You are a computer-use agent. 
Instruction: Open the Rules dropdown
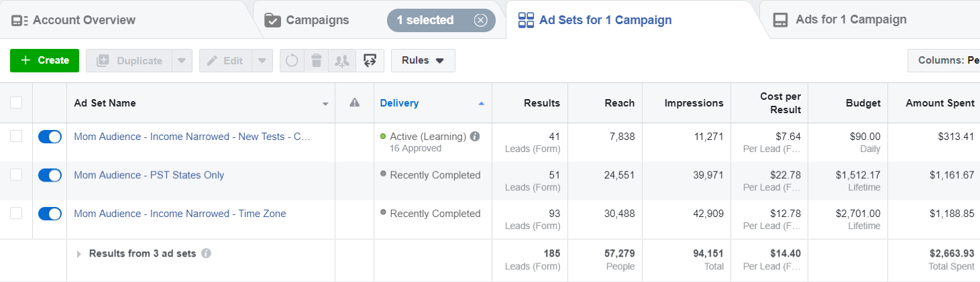coord(423,60)
